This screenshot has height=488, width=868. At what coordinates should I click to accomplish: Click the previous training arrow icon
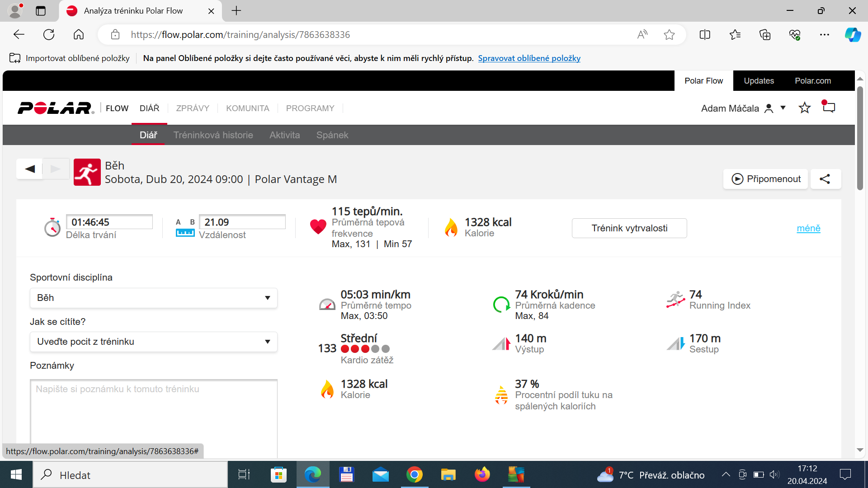tap(30, 169)
